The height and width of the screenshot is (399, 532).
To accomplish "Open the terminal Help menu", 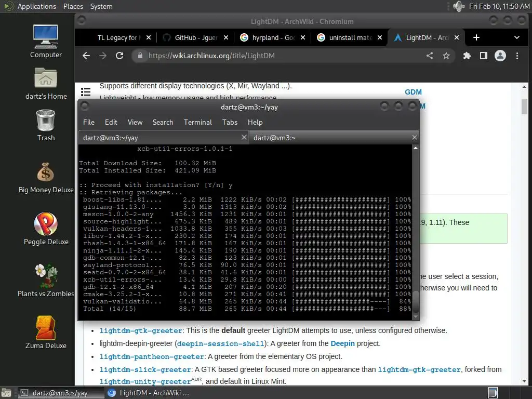I will (255, 122).
